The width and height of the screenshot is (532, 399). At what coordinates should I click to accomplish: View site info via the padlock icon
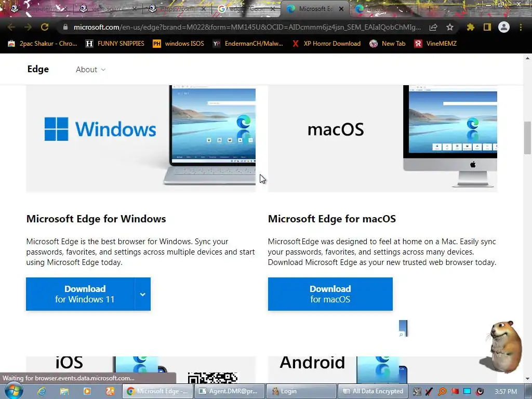click(x=65, y=27)
